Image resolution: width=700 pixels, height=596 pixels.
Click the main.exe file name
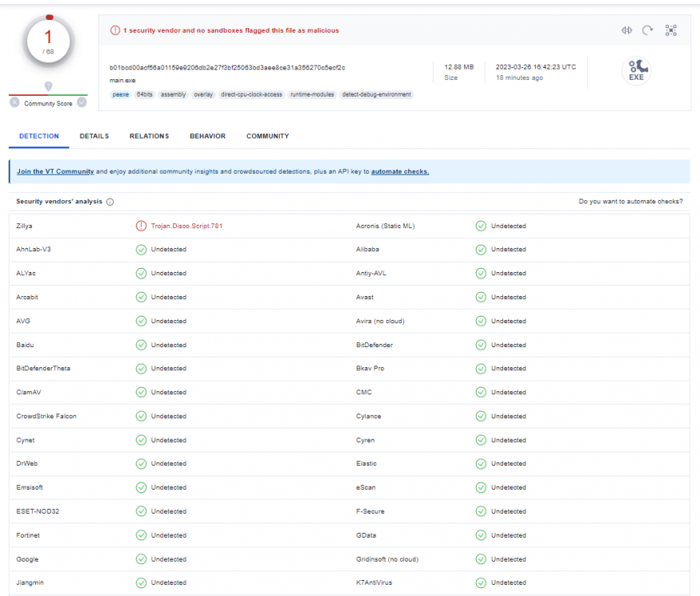tap(122, 80)
